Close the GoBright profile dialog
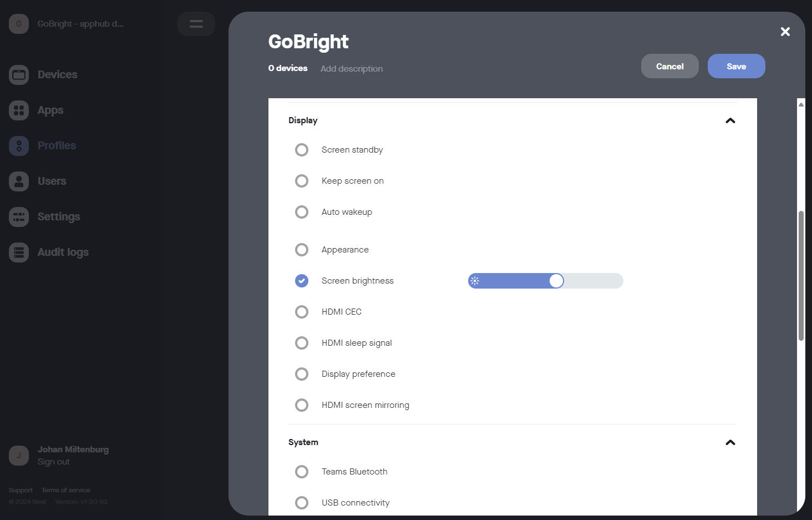The height and width of the screenshot is (520, 812). click(785, 32)
